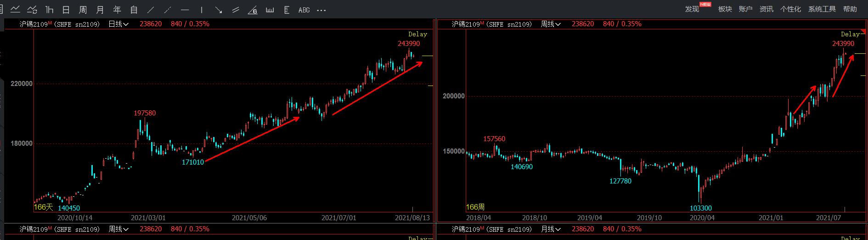The image size is (868, 240).
Task: Open more drawing tools ellipsis
Action: click(x=321, y=10)
